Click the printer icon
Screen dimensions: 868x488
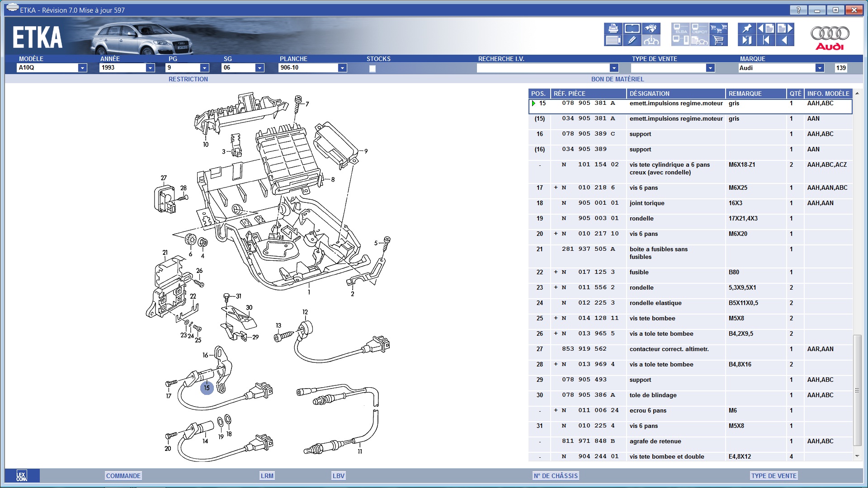[613, 28]
